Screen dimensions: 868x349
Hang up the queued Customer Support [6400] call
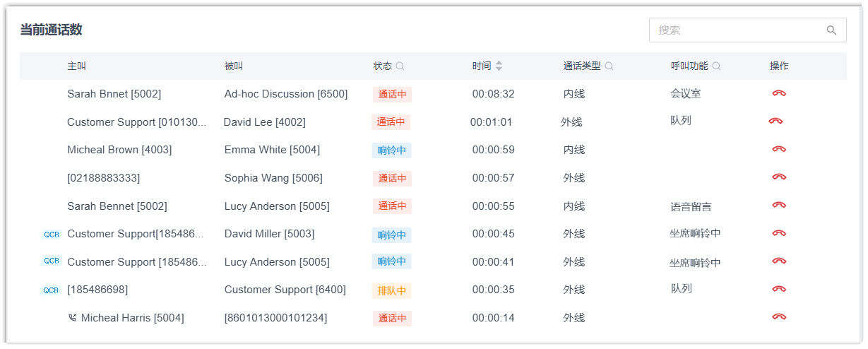[x=779, y=289]
